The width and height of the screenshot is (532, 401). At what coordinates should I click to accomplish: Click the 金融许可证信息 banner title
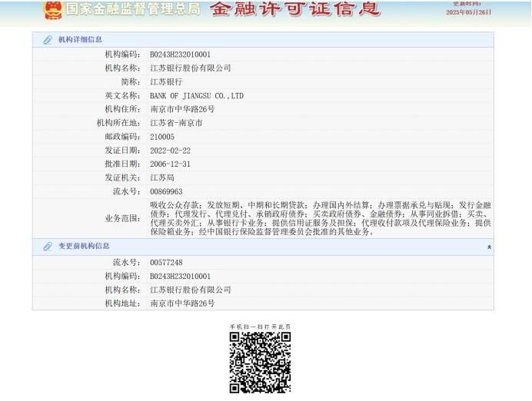tap(295, 8)
